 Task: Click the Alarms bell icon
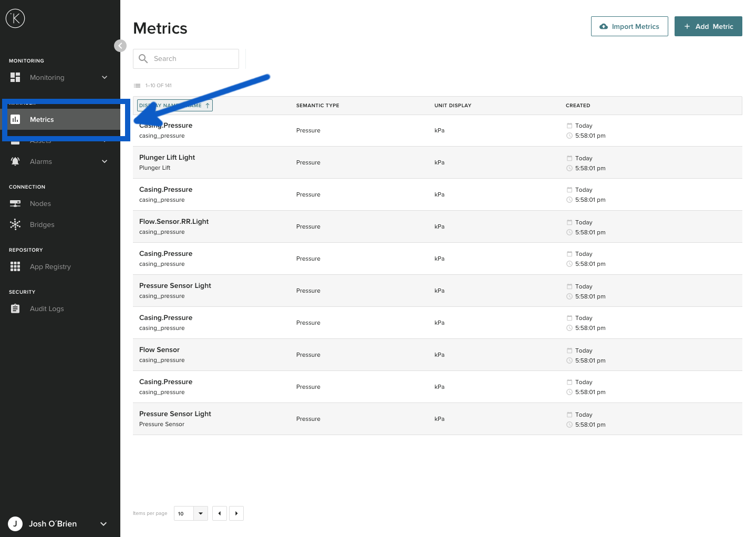click(x=15, y=161)
